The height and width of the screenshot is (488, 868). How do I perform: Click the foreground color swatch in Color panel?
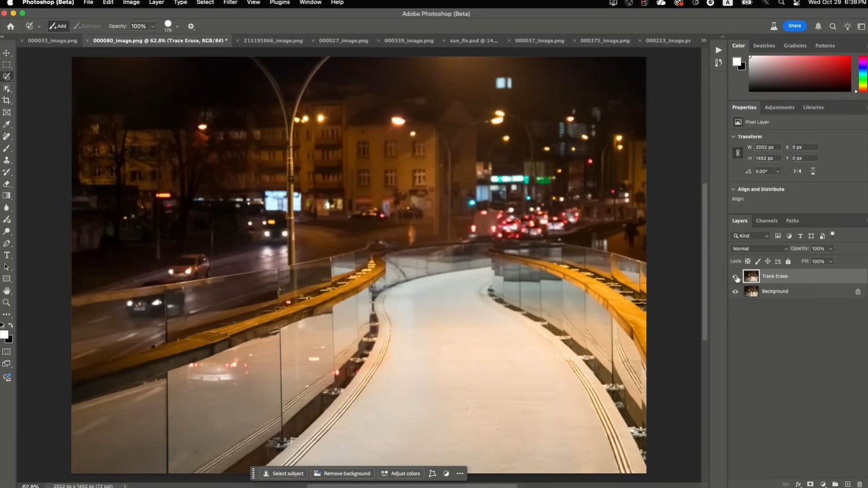click(736, 61)
